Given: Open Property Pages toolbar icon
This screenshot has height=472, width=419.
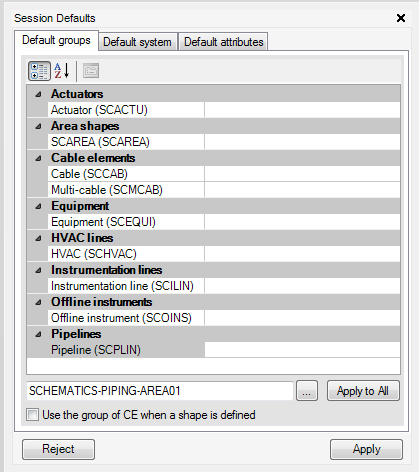Looking at the screenshot, I should [91, 71].
